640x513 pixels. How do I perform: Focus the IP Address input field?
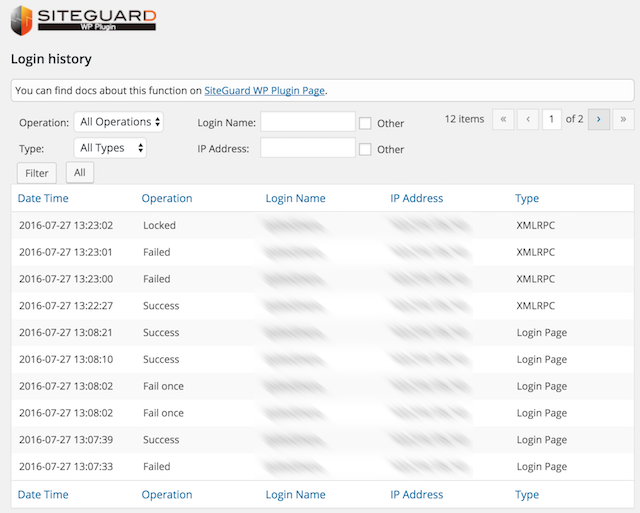tap(308, 148)
